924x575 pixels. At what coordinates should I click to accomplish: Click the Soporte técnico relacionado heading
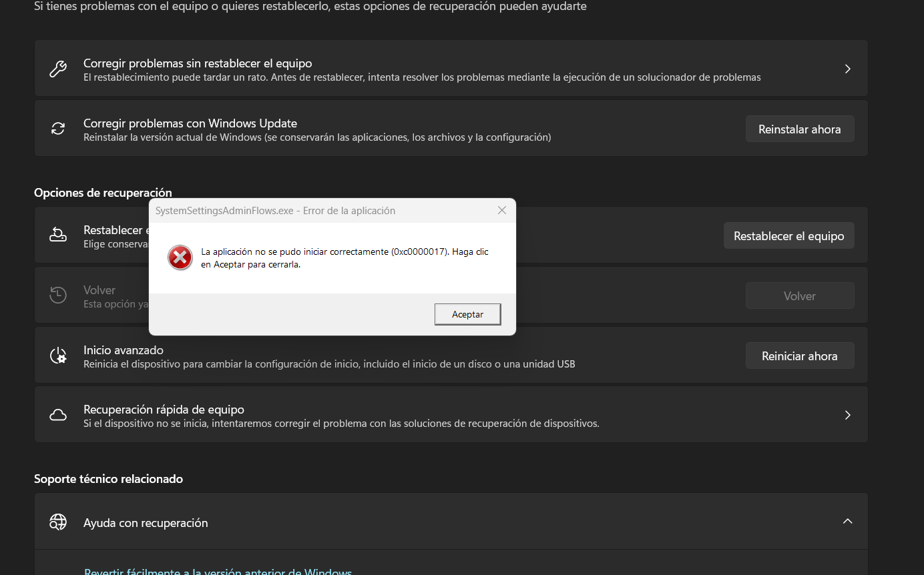pos(108,479)
